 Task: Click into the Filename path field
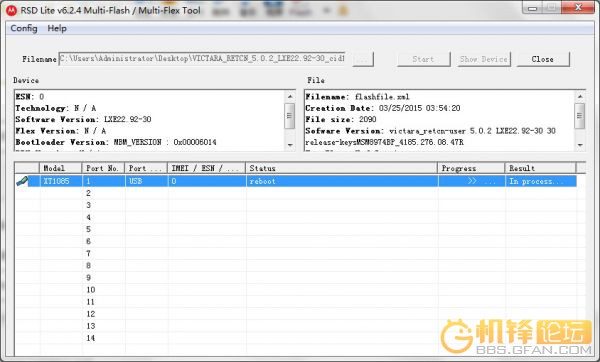(202, 59)
